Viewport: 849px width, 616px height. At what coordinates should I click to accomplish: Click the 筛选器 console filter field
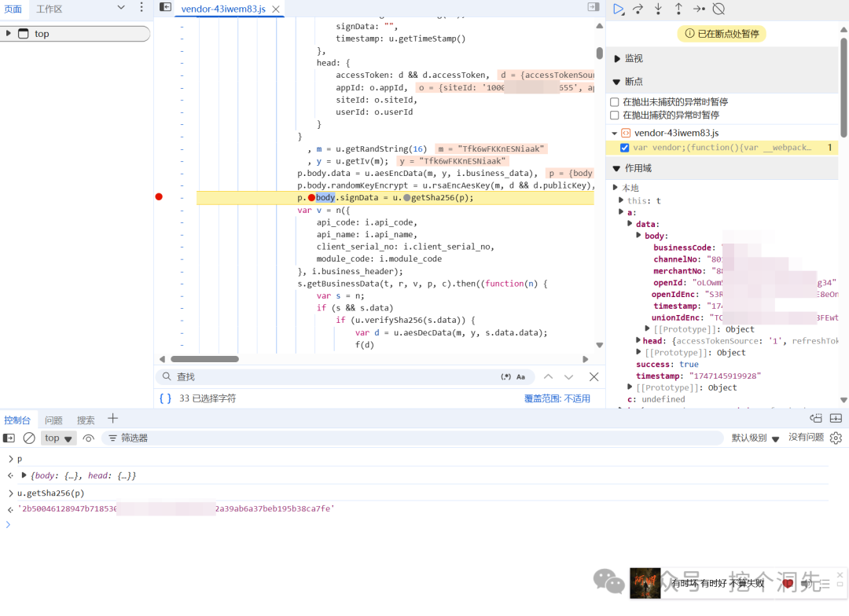(414, 438)
